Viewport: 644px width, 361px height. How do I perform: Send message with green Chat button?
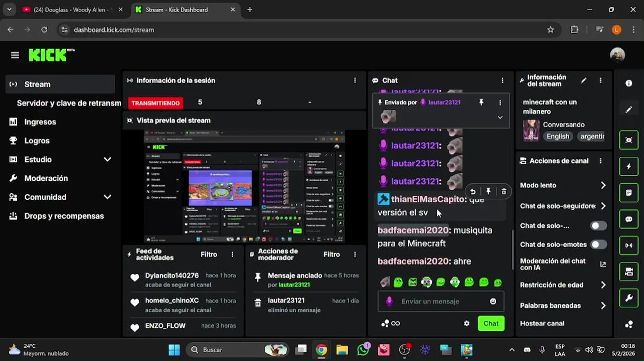(491, 323)
